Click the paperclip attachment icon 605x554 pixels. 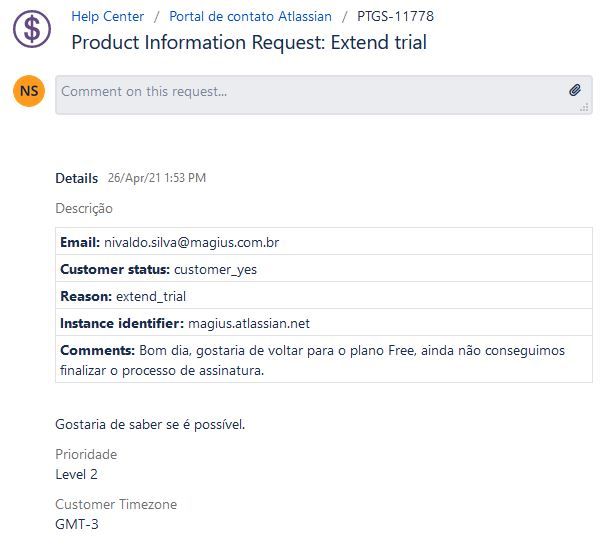575,90
